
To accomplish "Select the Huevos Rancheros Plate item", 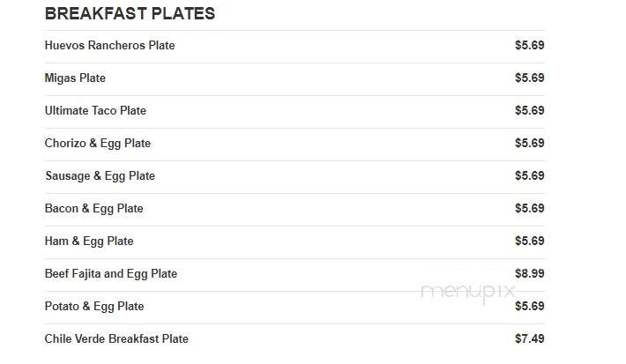I will pos(110,46).
